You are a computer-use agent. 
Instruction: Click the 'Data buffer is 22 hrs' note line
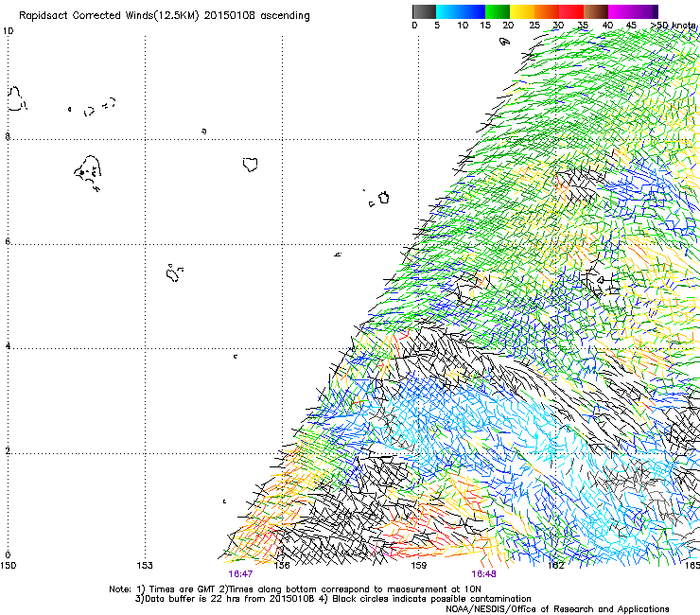click(x=333, y=599)
